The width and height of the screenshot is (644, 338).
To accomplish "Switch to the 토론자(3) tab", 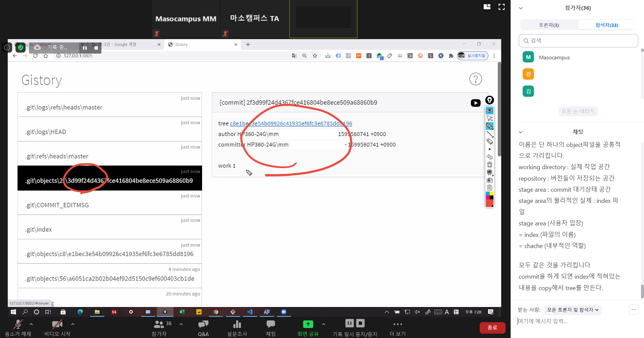I will (x=549, y=25).
